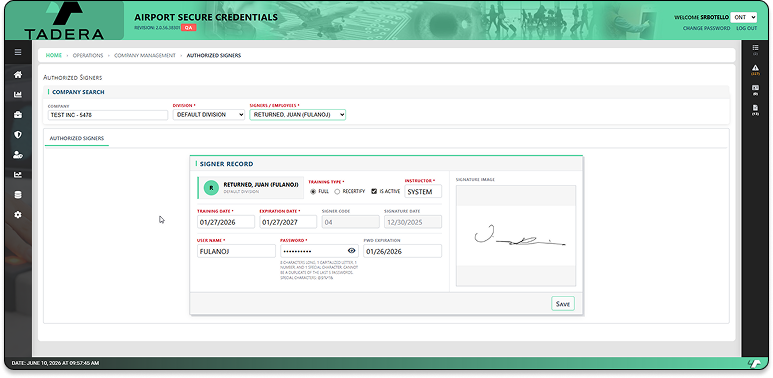
Task: Open the Division dropdown
Action: point(209,115)
